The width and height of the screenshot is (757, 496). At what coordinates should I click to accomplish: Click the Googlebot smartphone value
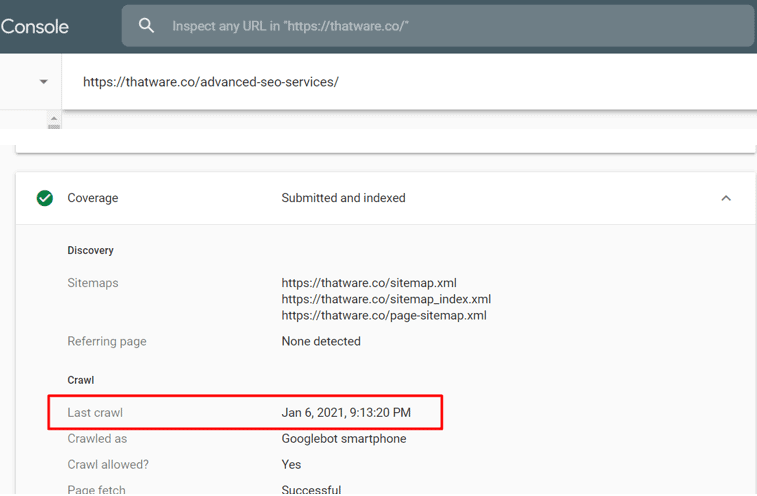click(x=344, y=438)
